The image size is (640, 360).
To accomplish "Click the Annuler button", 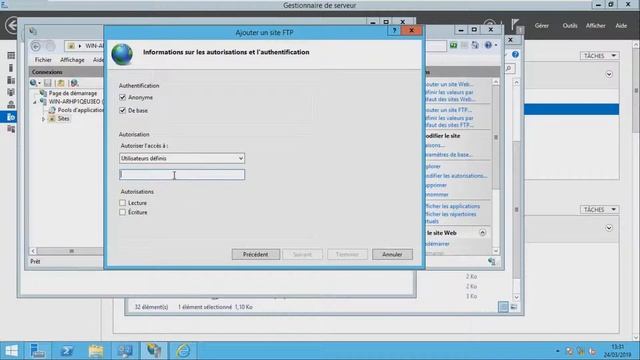I will [x=392, y=254].
